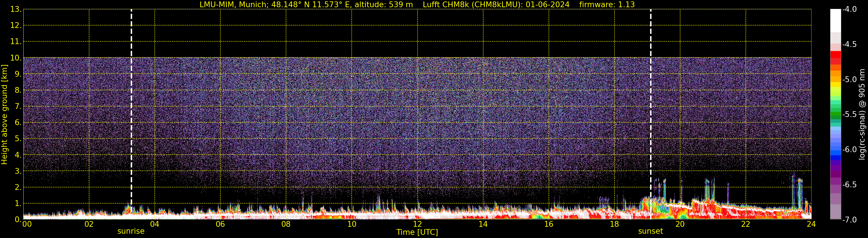Click the 'Height above ground [km]' axis label
Viewport: 868px width, 238px height.
click(x=4, y=115)
